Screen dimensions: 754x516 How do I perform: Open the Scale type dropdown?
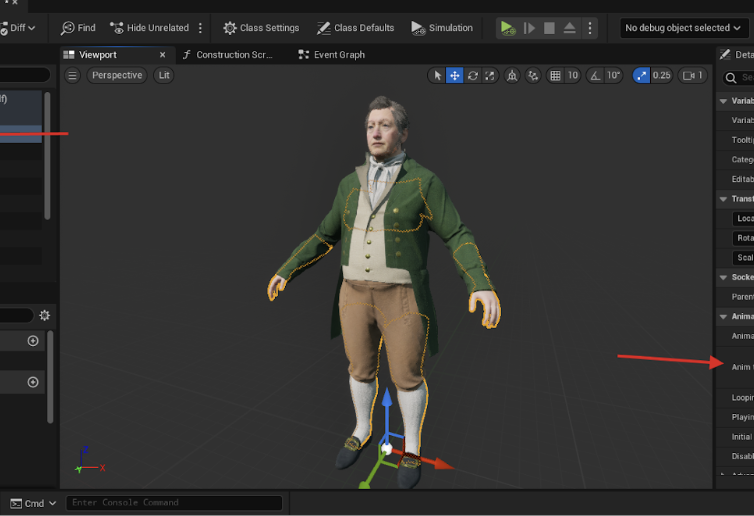(743, 258)
